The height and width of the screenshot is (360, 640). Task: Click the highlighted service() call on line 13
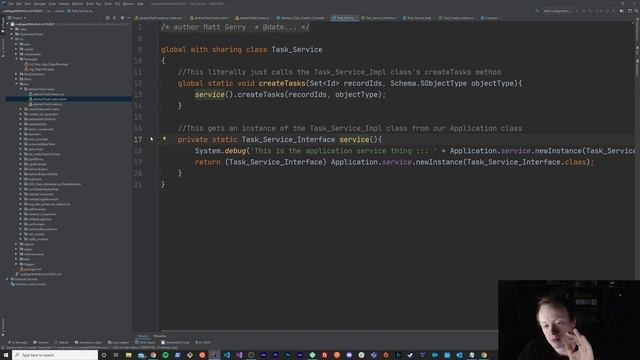[x=209, y=94]
